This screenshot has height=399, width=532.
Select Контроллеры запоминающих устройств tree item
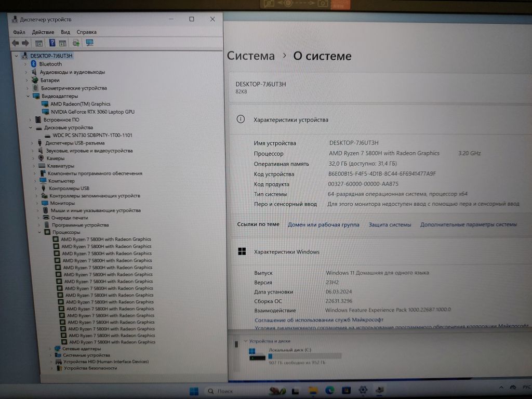pyautogui.click(x=95, y=196)
